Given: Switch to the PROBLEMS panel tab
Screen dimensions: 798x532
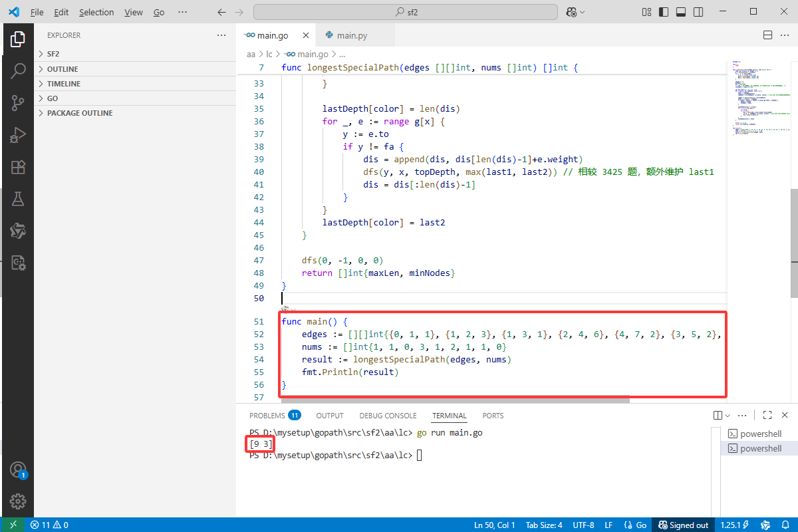Looking at the screenshot, I should click(x=275, y=416).
